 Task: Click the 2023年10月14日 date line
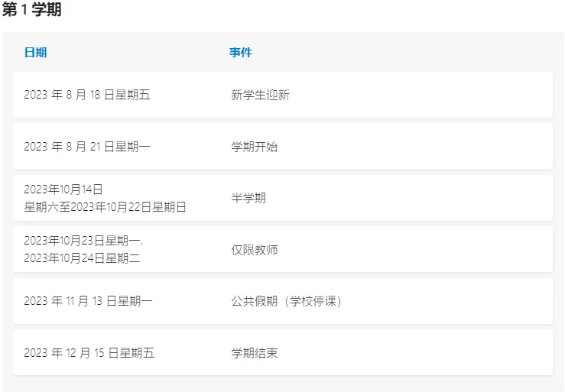pyautogui.click(x=63, y=190)
